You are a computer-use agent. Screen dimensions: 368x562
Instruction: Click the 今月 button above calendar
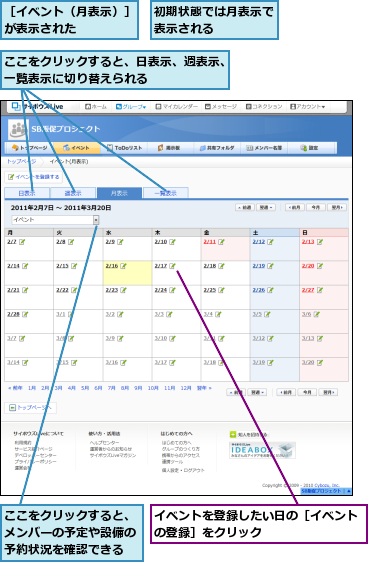click(x=316, y=208)
